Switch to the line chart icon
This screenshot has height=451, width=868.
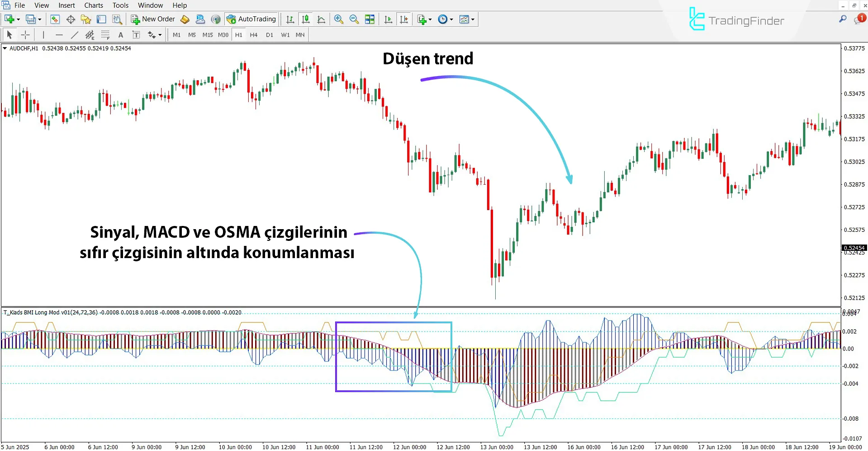321,19
